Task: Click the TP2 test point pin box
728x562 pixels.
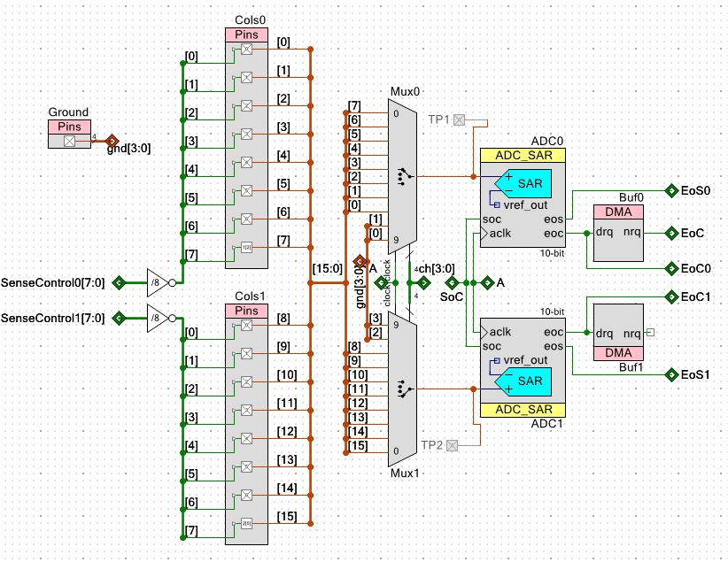Action: pos(453,445)
